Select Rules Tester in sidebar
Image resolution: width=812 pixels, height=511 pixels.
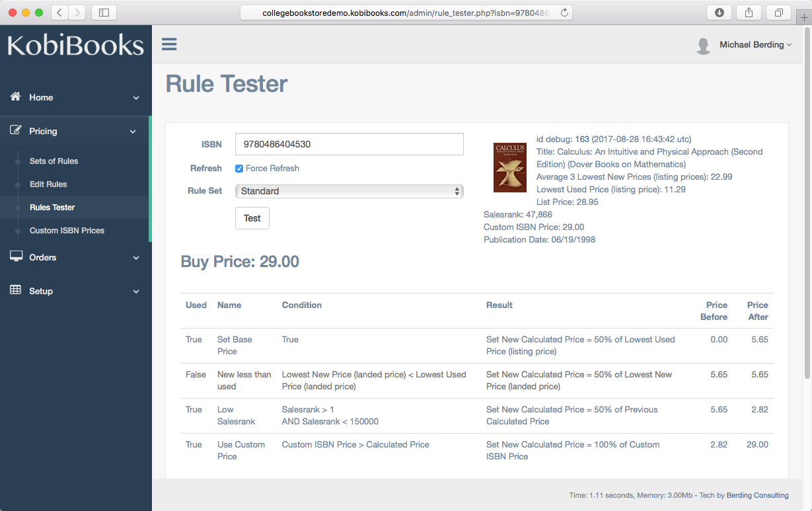[52, 208]
